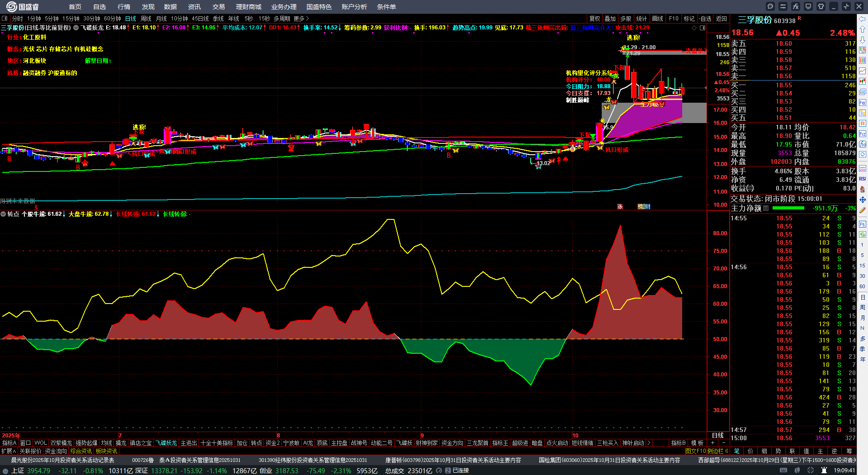Open the 画线 drawing tools option
868x475 pixels.
click(x=658, y=19)
